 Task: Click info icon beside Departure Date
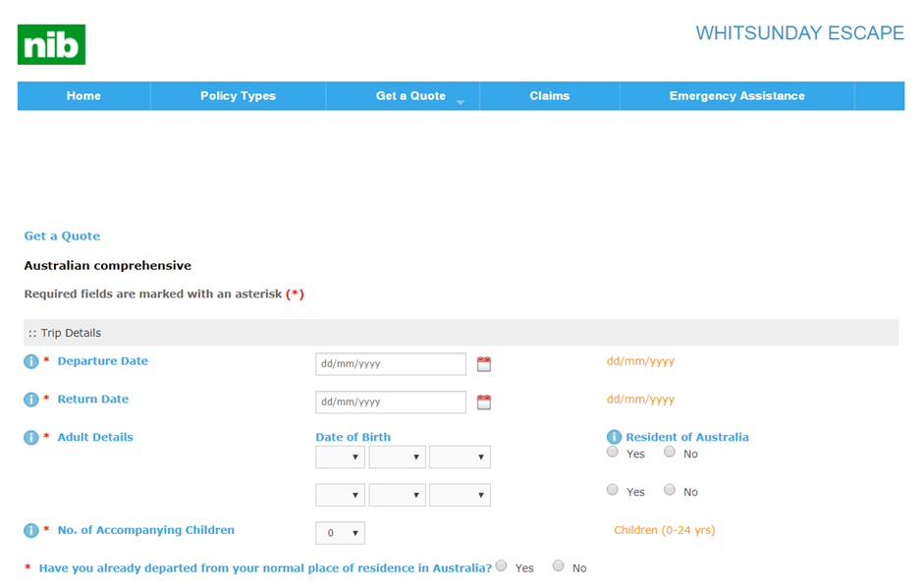point(31,361)
